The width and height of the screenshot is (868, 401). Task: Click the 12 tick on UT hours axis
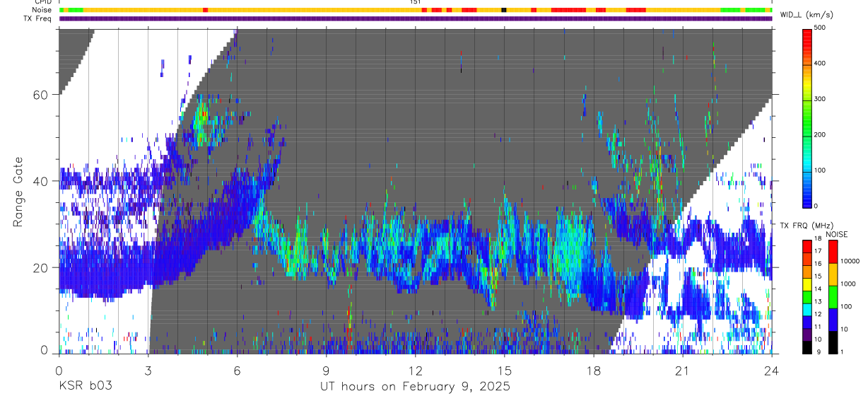click(415, 370)
